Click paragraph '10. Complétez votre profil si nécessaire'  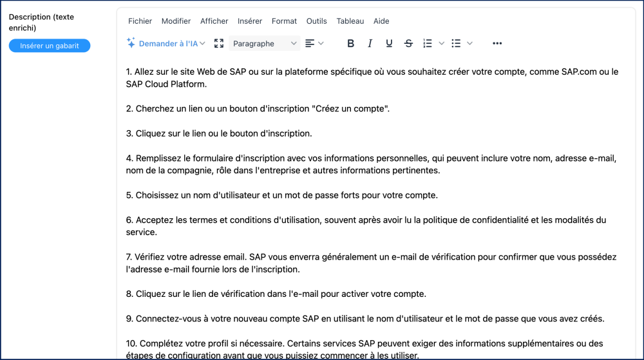click(365, 349)
